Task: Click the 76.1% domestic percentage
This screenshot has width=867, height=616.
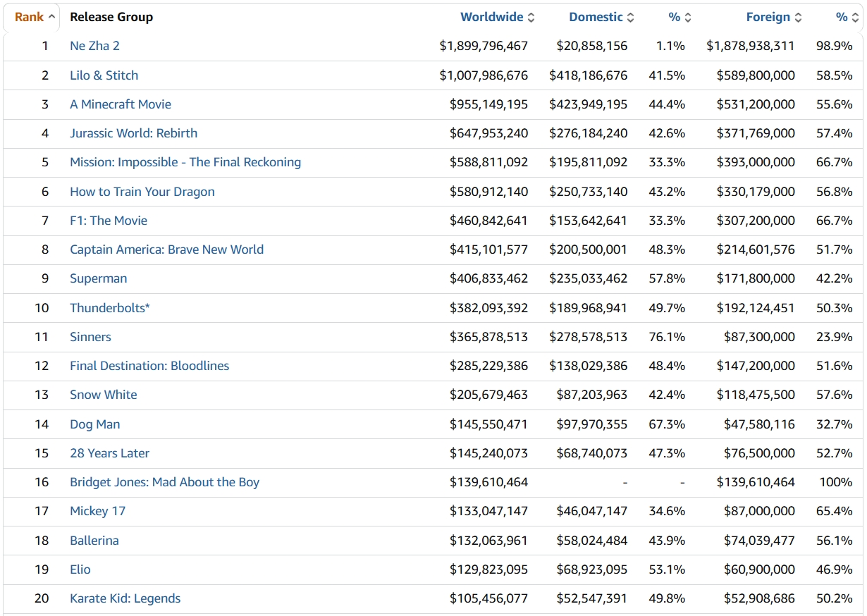Action: click(x=667, y=337)
